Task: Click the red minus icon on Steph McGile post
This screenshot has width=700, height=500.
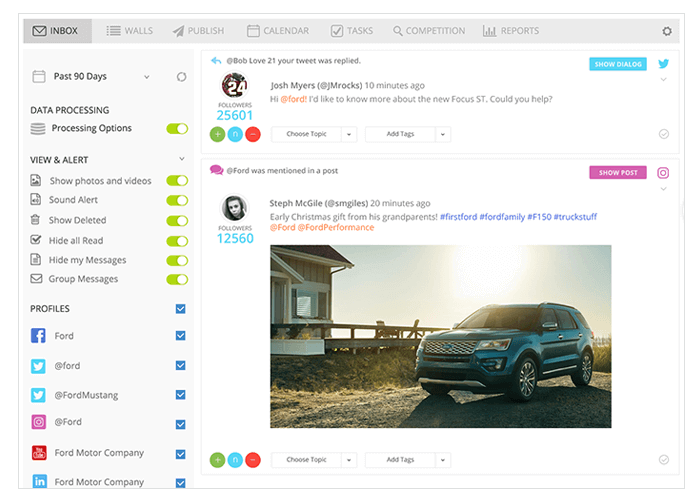Action: tap(253, 460)
